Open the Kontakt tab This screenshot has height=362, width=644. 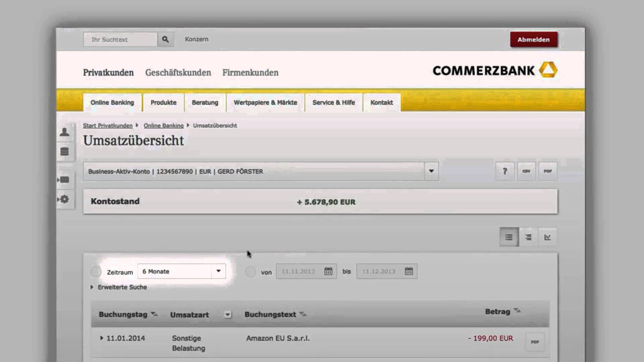pos(381,102)
